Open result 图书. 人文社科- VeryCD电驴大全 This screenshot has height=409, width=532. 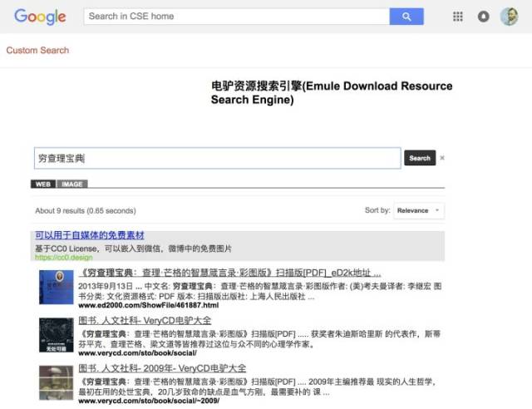click(x=145, y=320)
